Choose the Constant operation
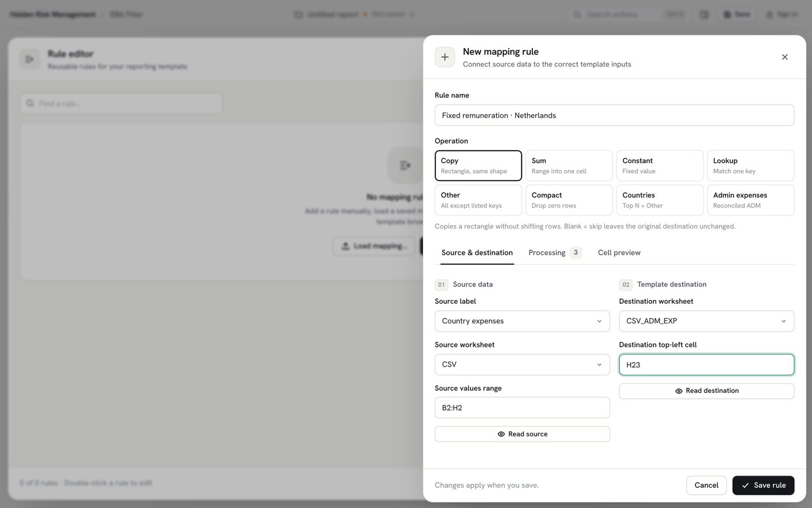 click(660, 166)
